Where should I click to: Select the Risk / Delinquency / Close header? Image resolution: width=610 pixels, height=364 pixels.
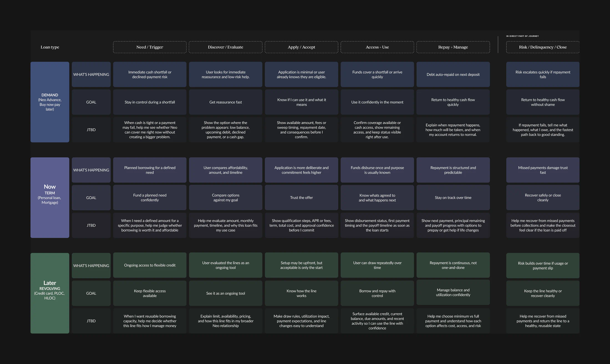click(543, 47)
